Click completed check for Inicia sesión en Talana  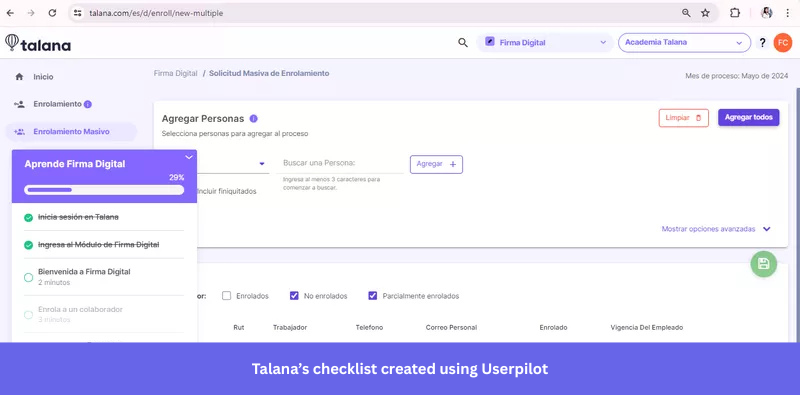29,217
